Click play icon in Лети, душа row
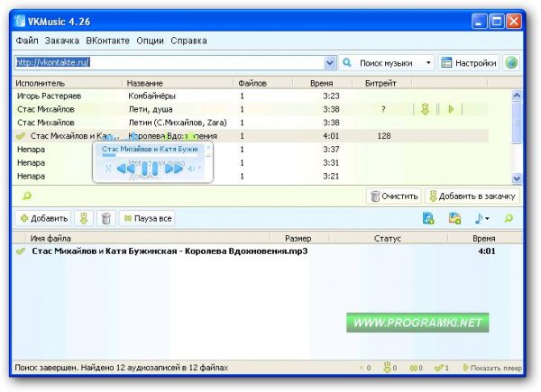The width and height of the screenshot is (541, 392). tap(451, 109)
